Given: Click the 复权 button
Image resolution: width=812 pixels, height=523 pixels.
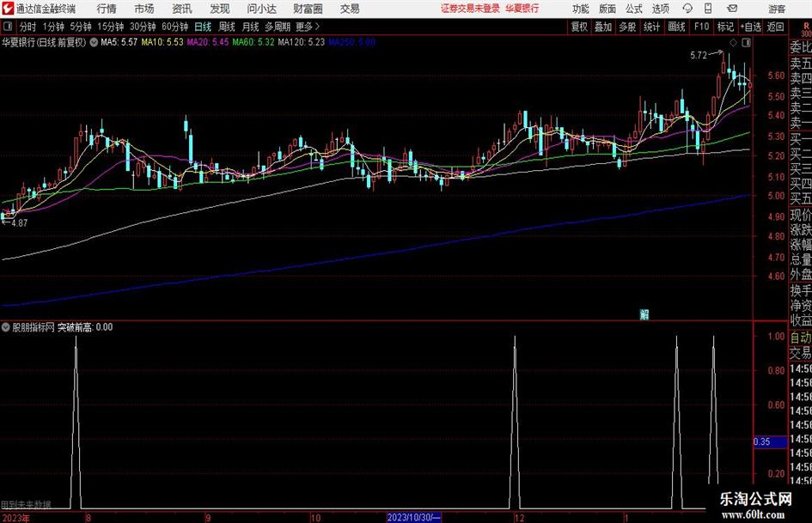Looking at the screenshot, I should [579, 27].
